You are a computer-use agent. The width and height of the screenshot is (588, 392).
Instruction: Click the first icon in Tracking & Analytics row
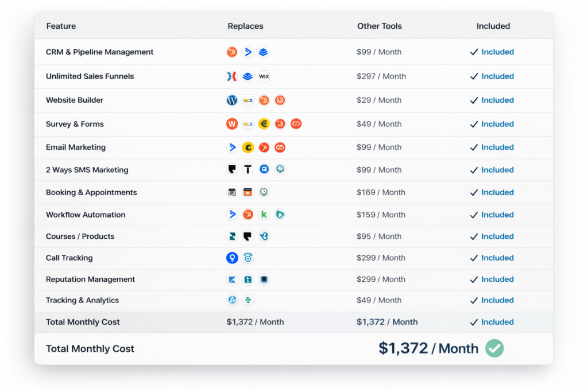click(232, 300)
